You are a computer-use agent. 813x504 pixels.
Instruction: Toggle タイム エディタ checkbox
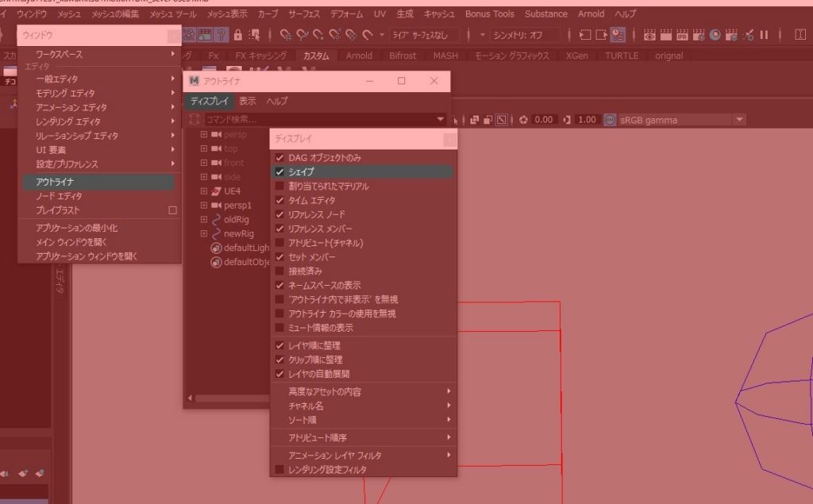click(279, 200)
